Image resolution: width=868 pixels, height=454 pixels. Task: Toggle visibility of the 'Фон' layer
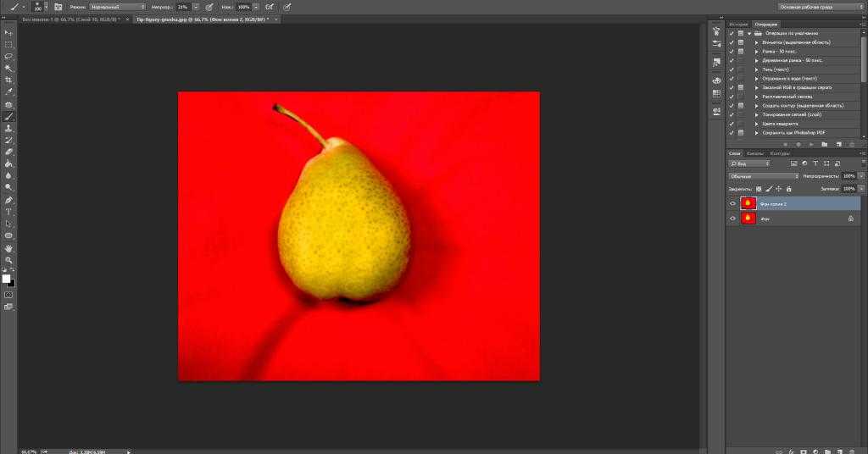(x=733, y=219)
